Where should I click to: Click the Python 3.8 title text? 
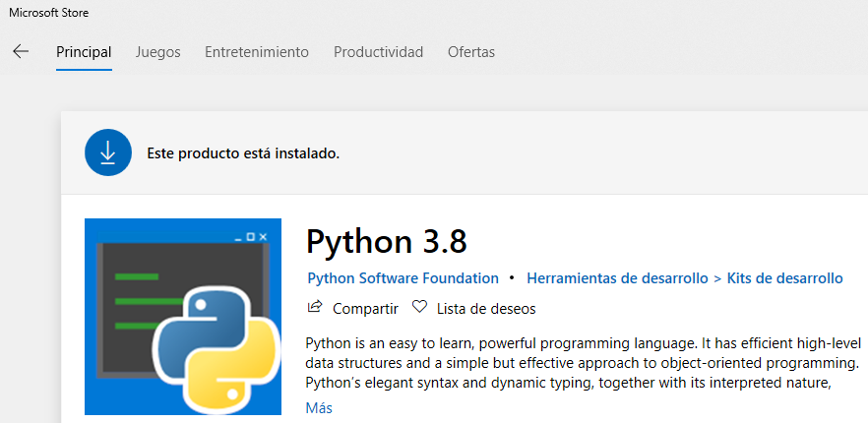pos(387,242)
